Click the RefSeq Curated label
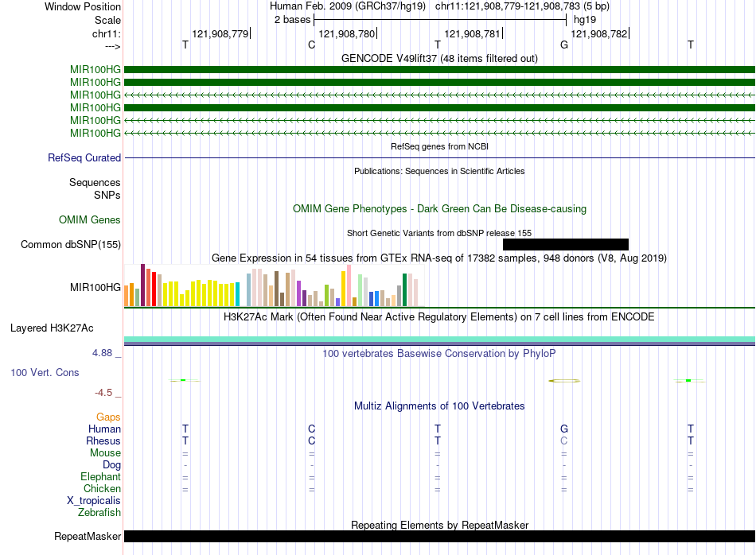 84,157
